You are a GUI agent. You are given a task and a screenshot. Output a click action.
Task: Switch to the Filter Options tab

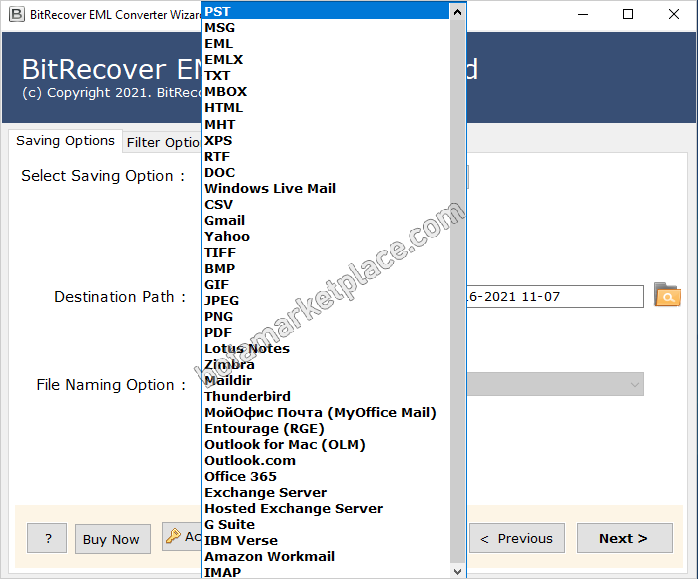(x=163, y=142)
